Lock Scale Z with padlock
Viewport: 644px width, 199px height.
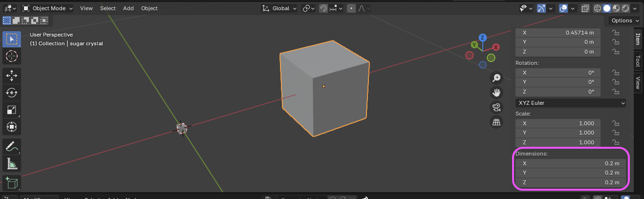616,142
